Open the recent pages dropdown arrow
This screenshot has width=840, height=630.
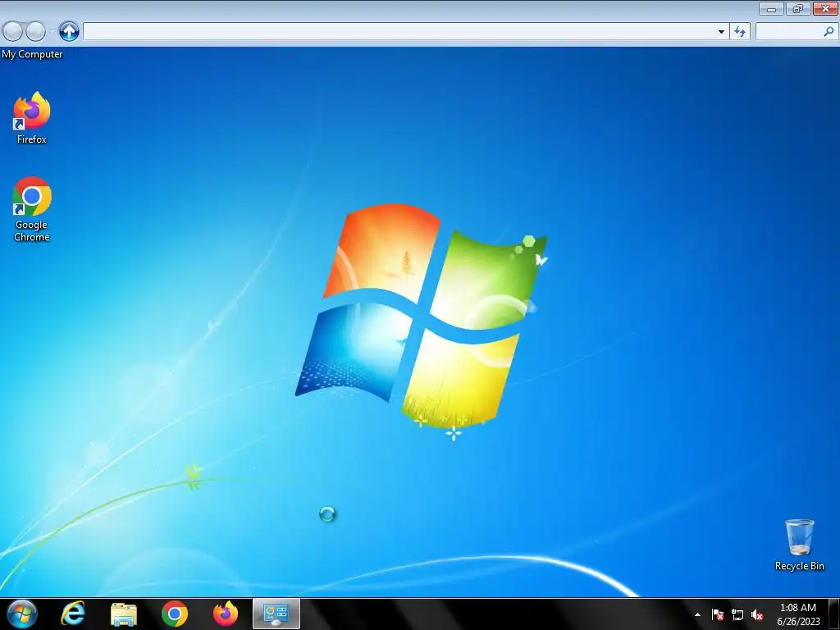coord(52,32)
